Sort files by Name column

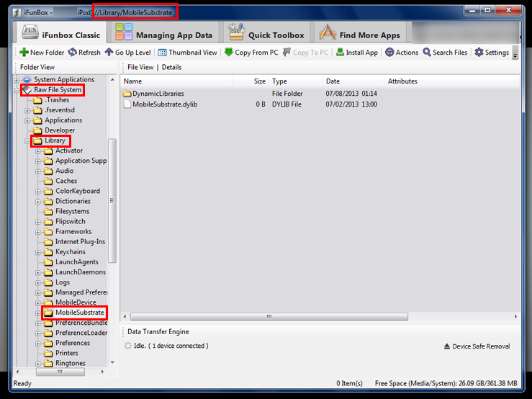(177, 81)
